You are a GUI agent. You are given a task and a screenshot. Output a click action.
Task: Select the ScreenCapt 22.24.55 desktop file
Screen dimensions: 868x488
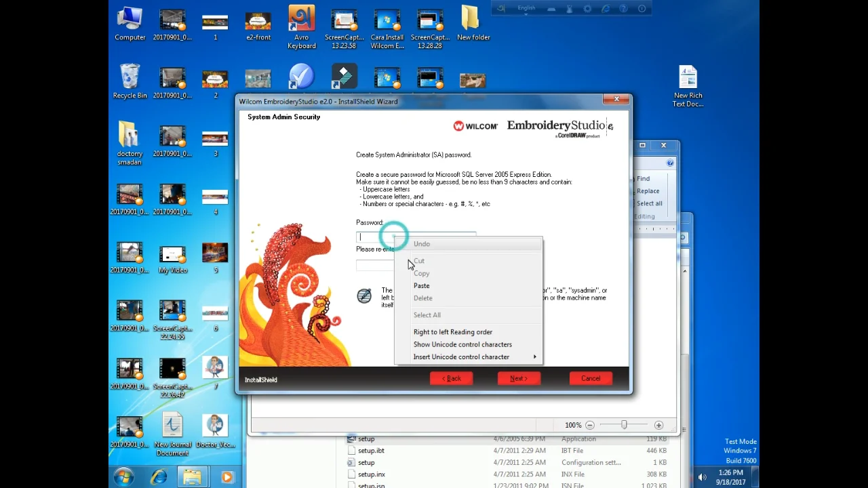172,321
